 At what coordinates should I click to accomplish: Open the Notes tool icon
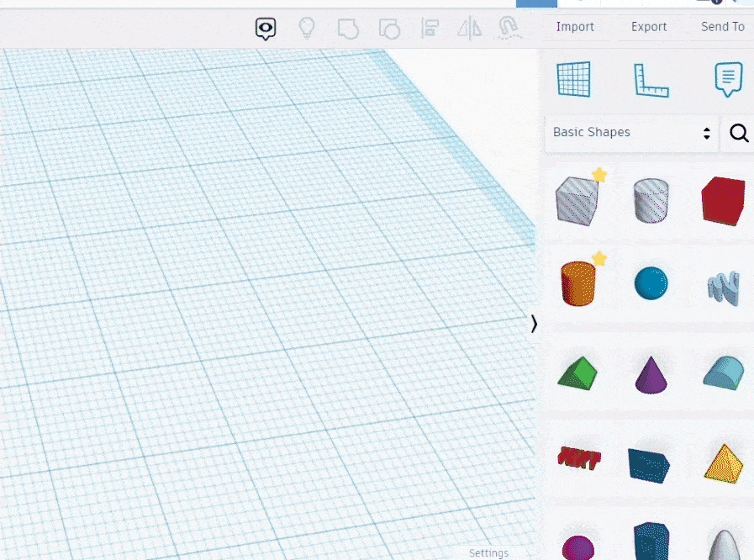[x=729, y=79]
